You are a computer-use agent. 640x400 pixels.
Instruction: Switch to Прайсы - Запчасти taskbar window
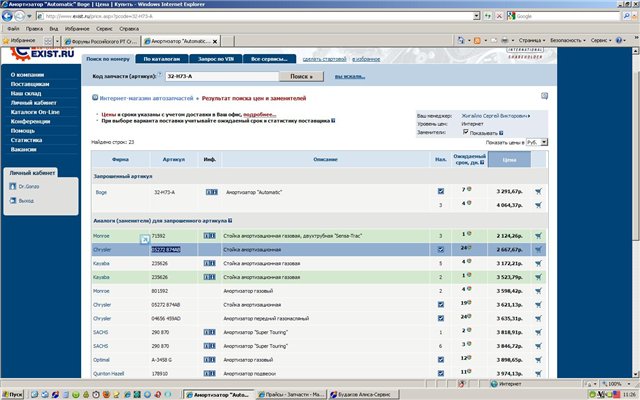coord(291,395)
